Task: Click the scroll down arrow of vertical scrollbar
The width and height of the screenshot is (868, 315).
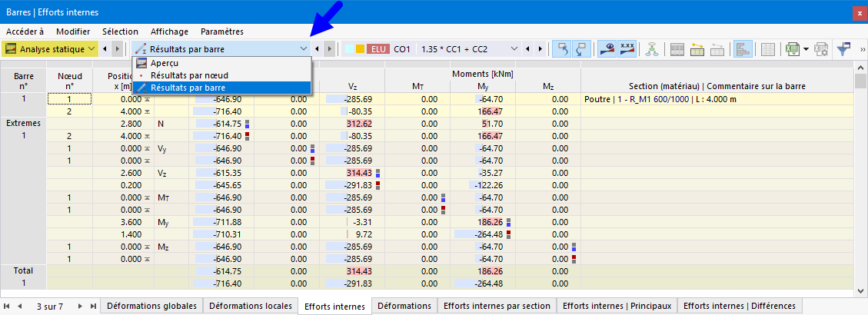Action: [x=861, y=290]
